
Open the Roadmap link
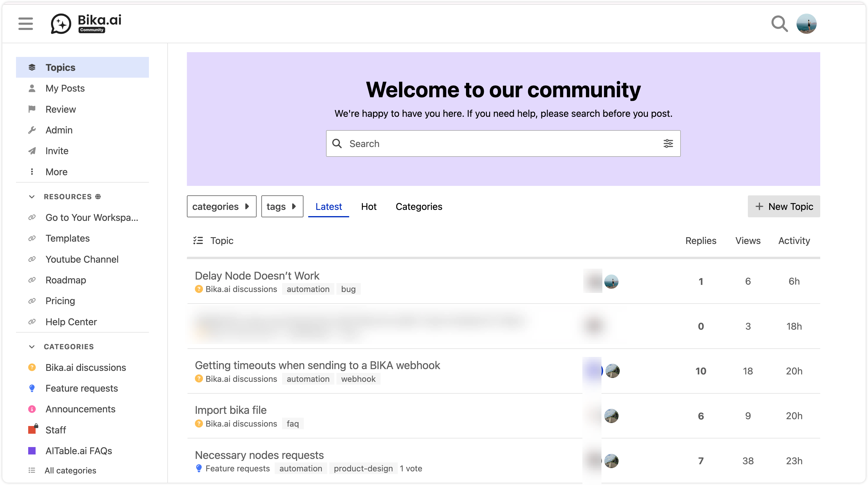(x=82, y=280)
